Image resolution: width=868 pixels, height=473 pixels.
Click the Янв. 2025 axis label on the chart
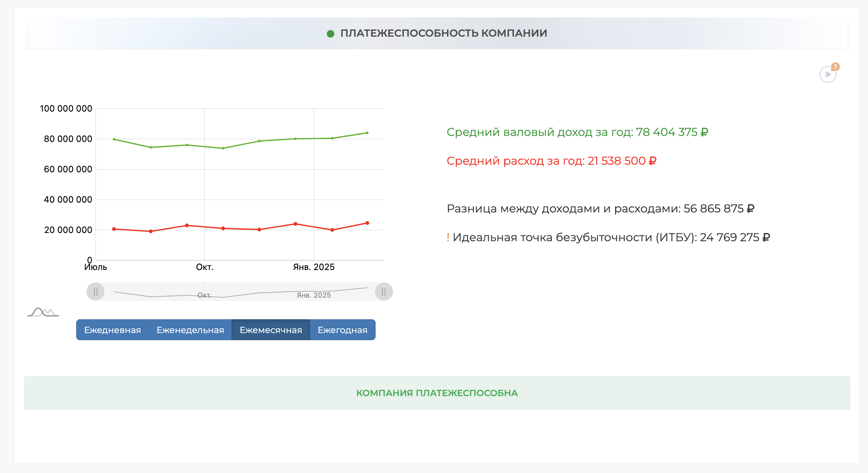pos(314,267)
